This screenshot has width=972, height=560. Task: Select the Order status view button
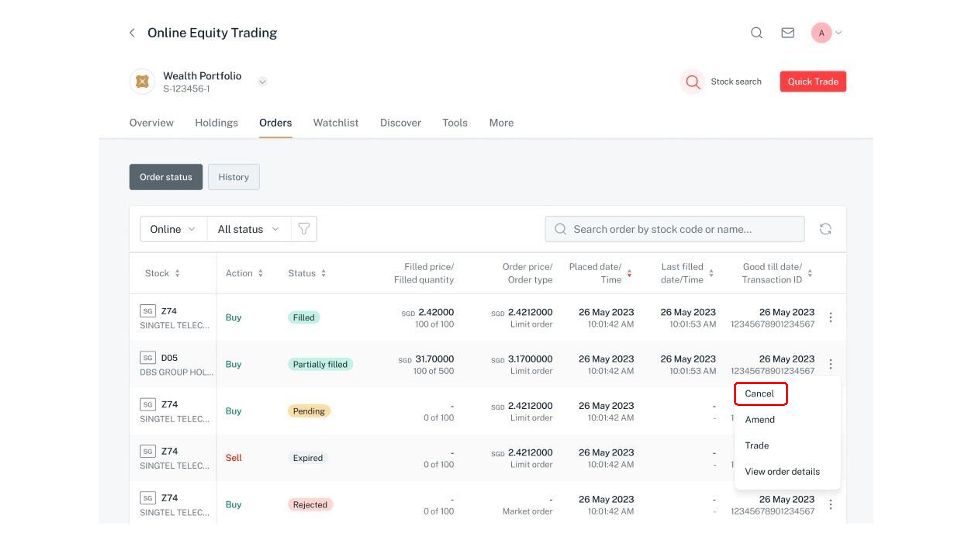point(166,177)
